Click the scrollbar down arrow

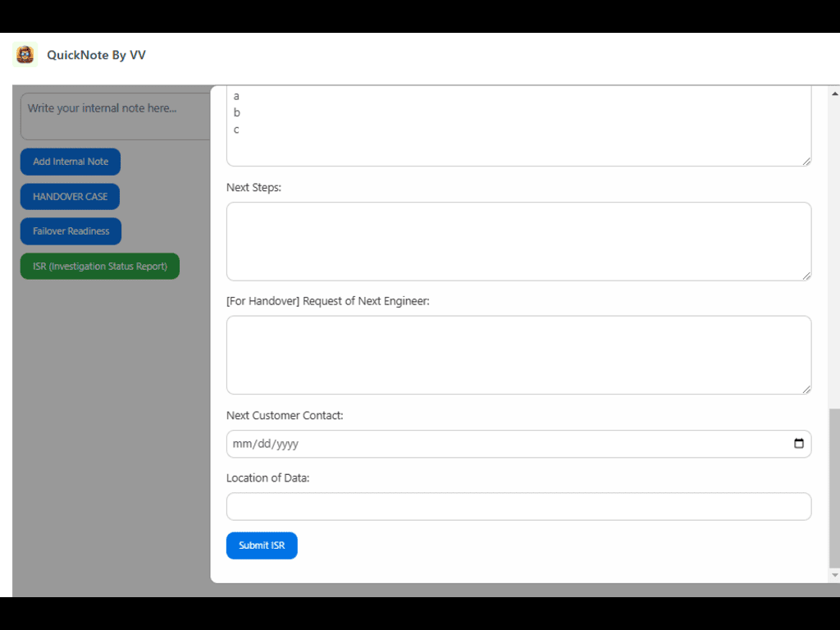click(x=834, y=576)
